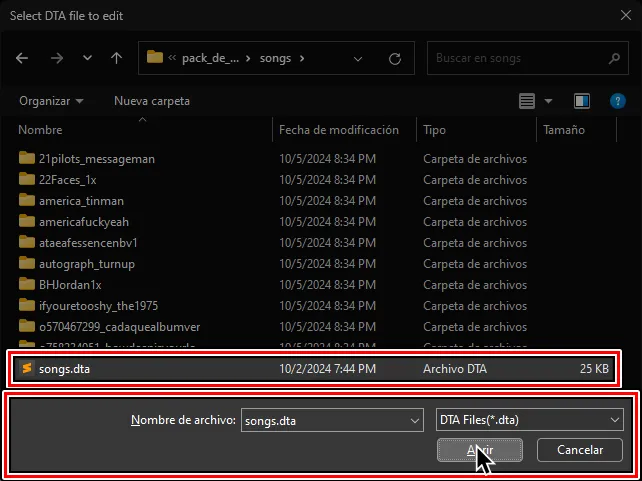Change view with the list view icon

click(527, 101)
